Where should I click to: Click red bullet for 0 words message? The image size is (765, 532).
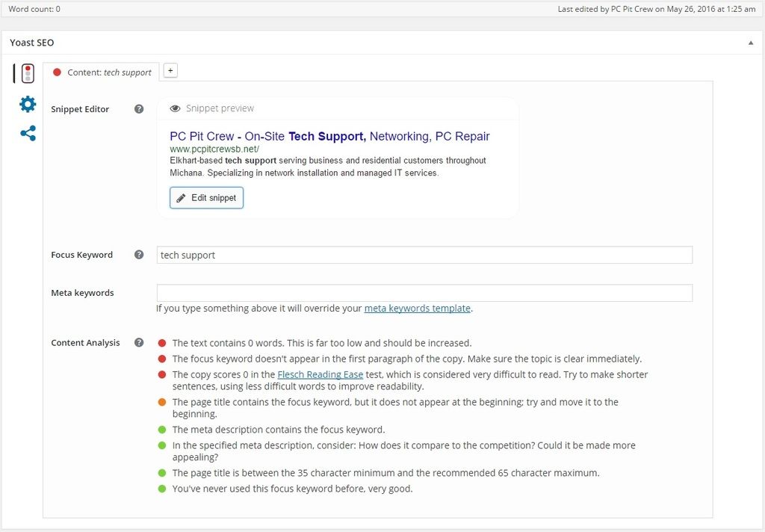pyautogui.click(x=162, y=343)
